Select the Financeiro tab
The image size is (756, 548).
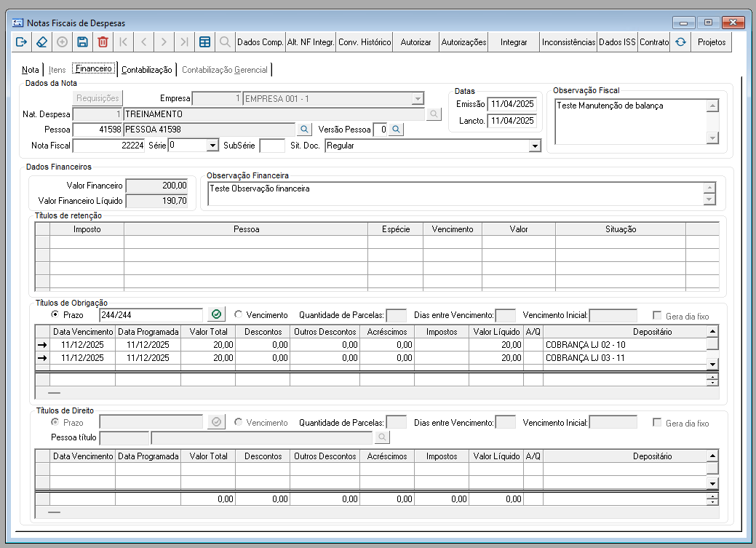[94, 68]
